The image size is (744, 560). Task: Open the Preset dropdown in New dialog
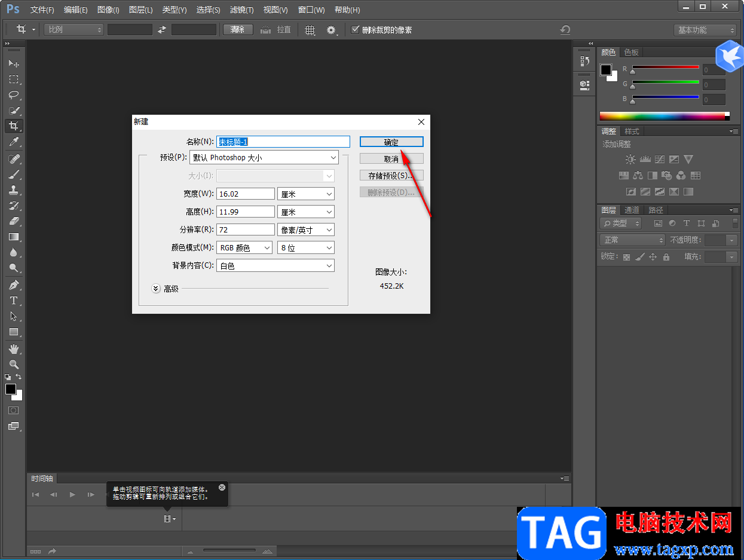tap(264, 158)
